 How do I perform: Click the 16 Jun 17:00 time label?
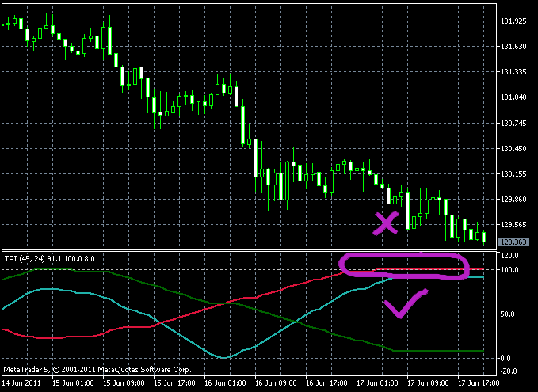(326, 382)
